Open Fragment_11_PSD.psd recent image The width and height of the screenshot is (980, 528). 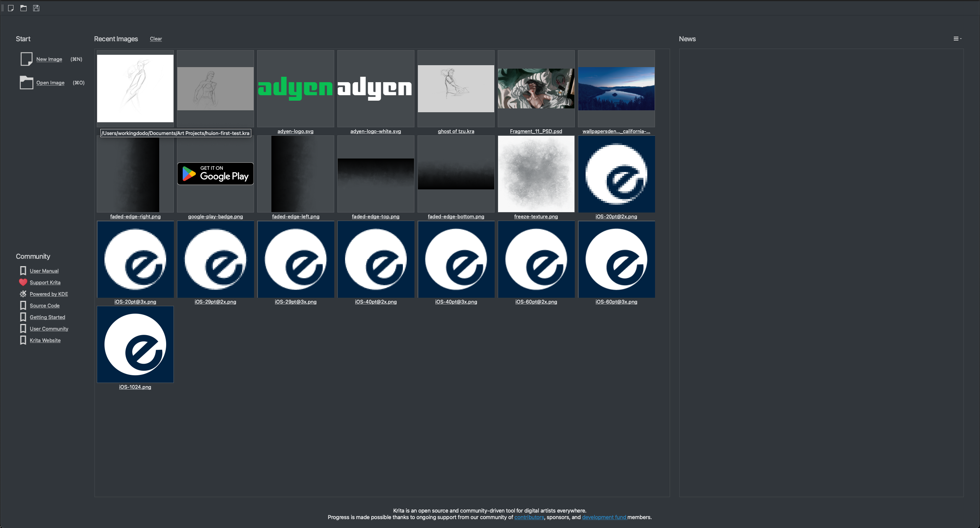click(536, 88)
